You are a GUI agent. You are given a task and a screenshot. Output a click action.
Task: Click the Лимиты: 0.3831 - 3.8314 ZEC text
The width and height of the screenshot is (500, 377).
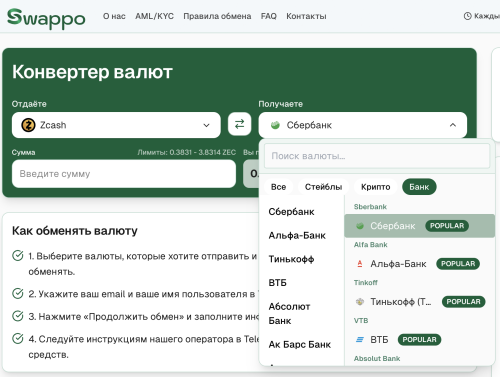click(x=187, y=152)
